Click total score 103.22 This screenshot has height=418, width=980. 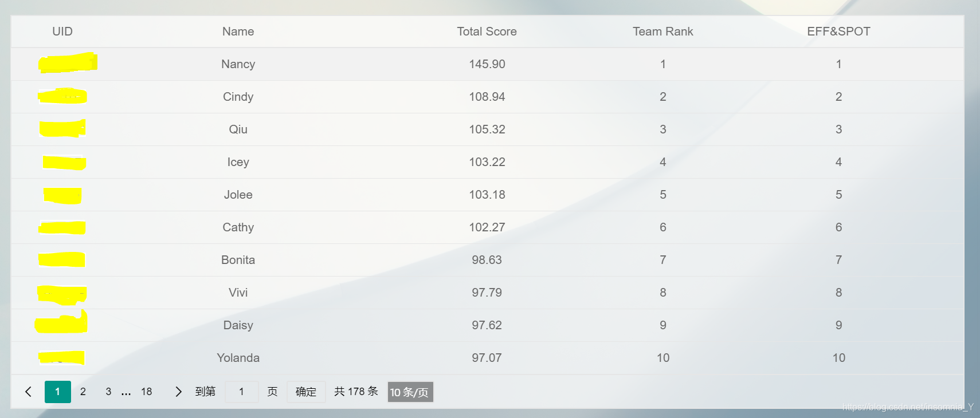487,162
